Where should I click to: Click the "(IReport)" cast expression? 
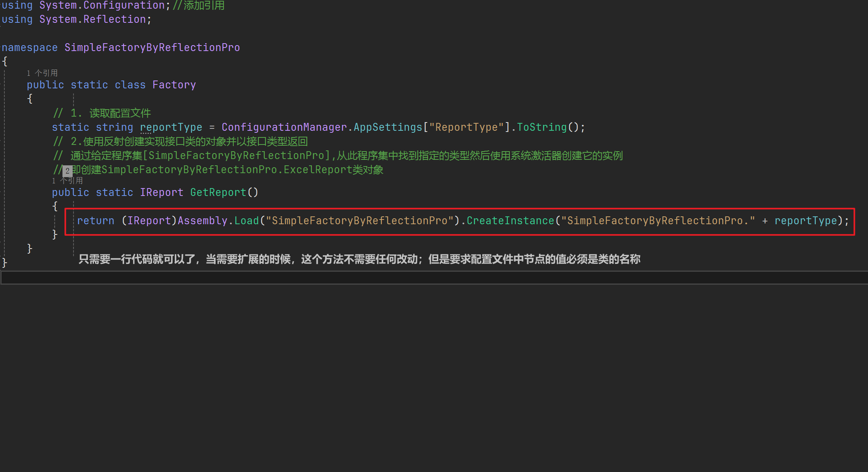pos(149,221)
